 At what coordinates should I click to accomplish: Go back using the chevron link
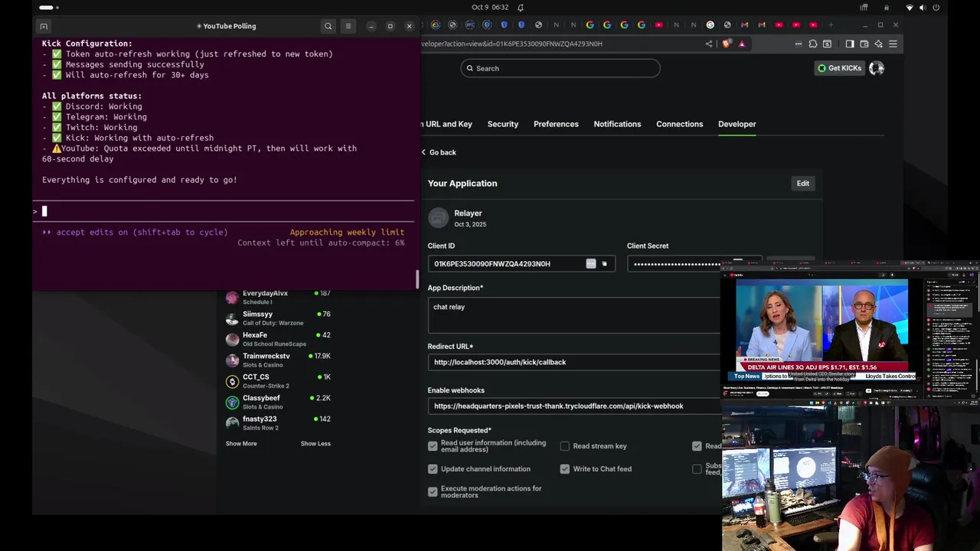pyautogui.click(x=439, y=152)
